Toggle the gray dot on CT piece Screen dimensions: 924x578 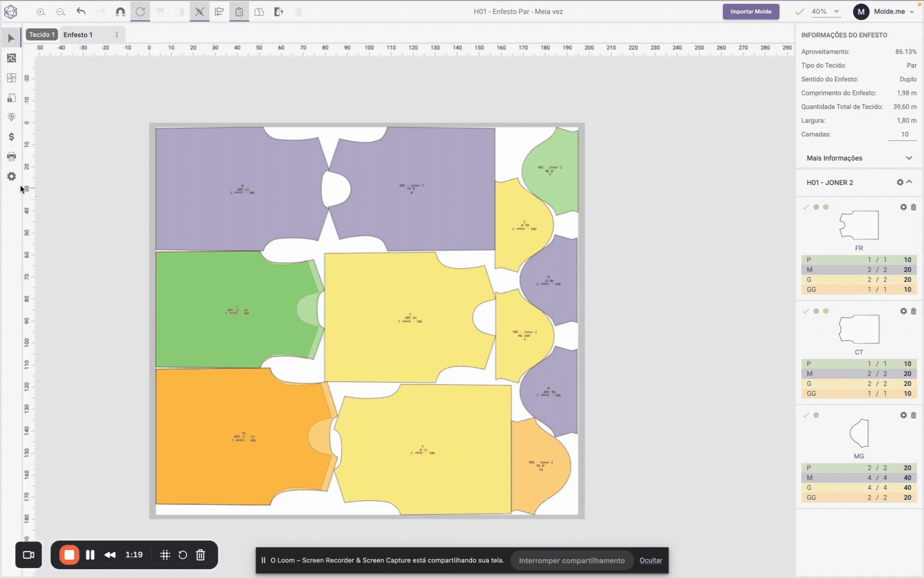pyautogui.click(x=816, y=311)
